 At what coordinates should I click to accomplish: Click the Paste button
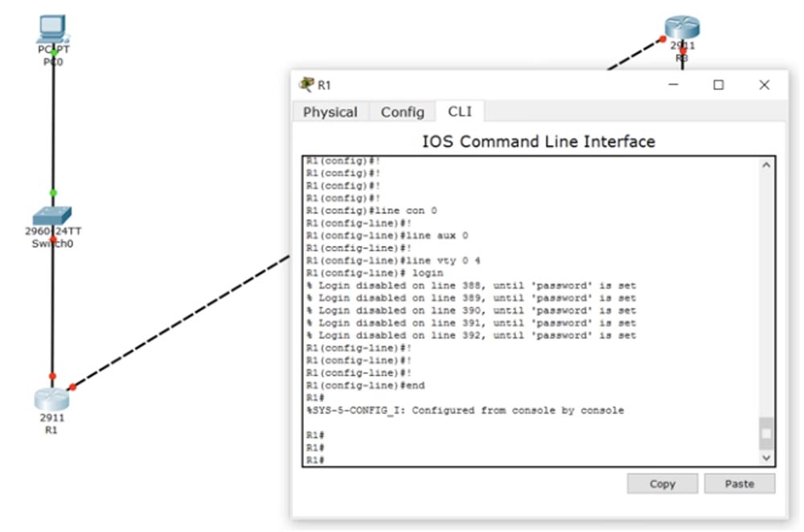pos(740,484)
